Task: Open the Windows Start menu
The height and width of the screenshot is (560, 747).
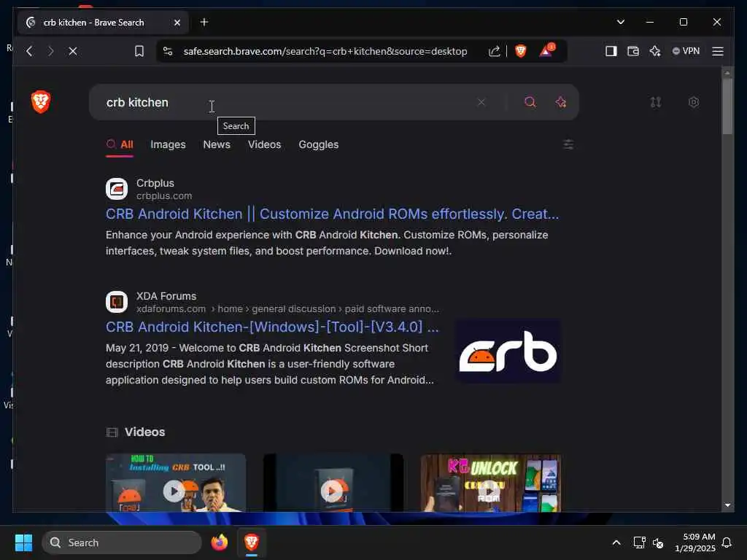Action: pyautogui.click(x=23, y=542)
